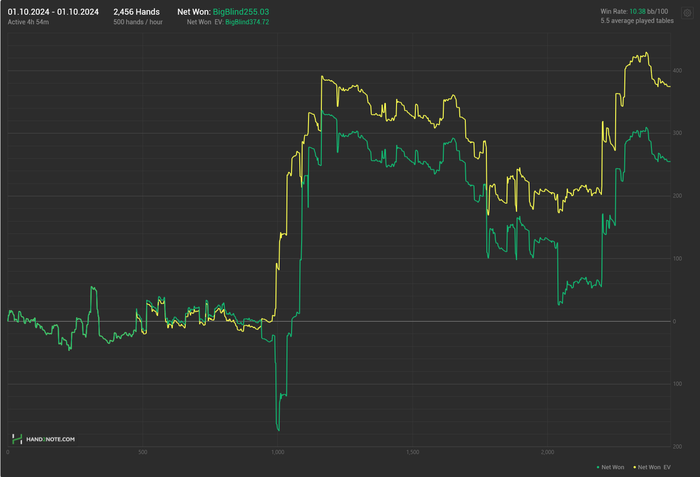Click the Active 4h 54m text
700x477 pixels.
pyautogui.click(x=28, y=22)
